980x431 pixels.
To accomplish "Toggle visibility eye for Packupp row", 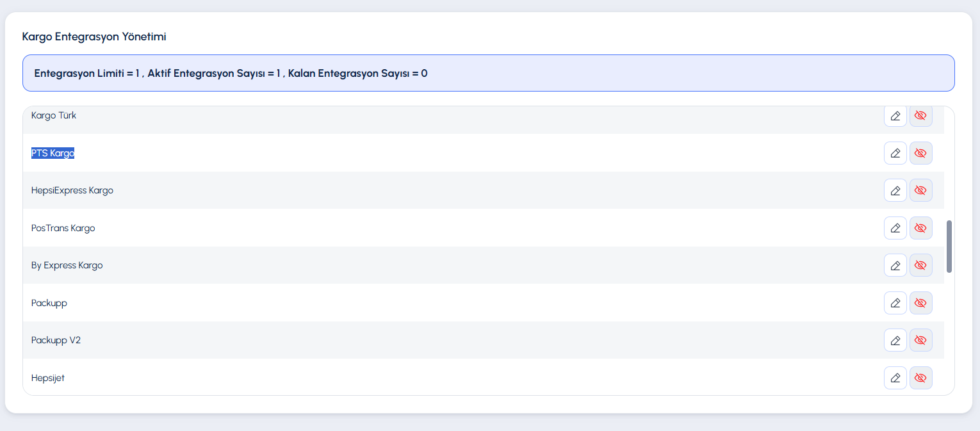I will 921,303.
